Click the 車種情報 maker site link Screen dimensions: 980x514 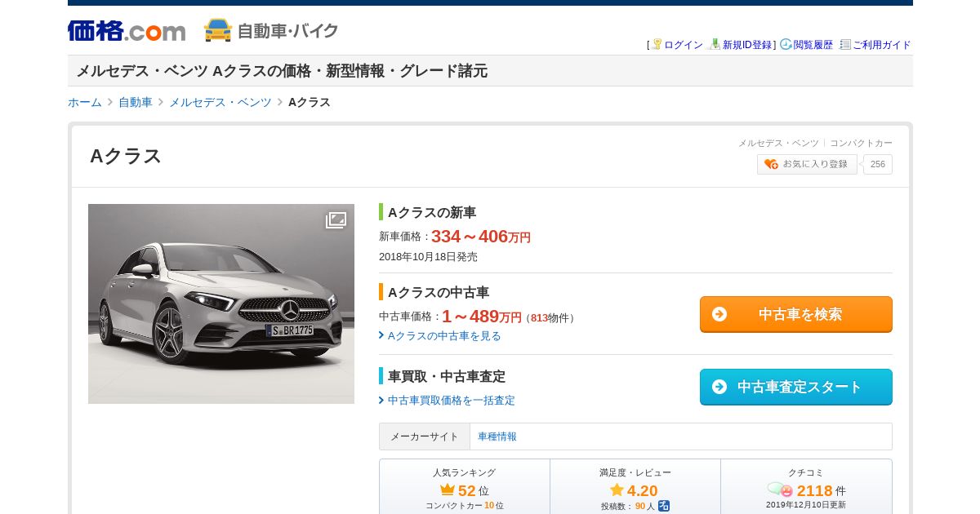click(x=497, y=436)
